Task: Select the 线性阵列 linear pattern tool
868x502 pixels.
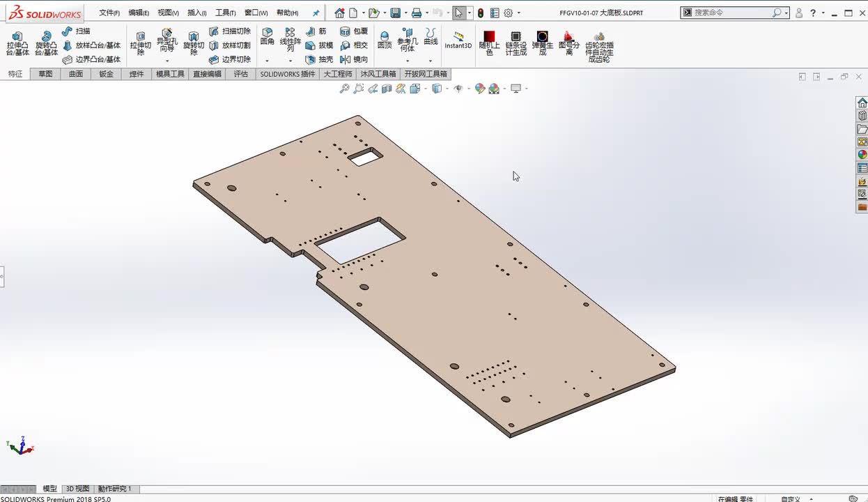Action: tap(290, 40)
